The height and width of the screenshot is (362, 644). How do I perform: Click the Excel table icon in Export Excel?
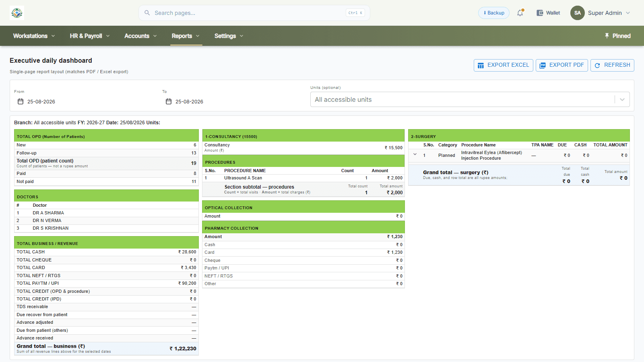click(481, 65)
